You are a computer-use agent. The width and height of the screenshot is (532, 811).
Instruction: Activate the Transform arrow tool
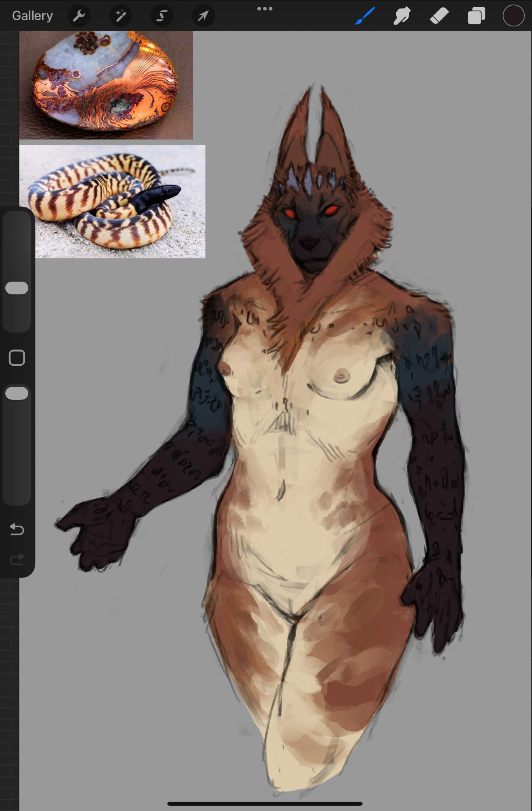coord(203,16)
